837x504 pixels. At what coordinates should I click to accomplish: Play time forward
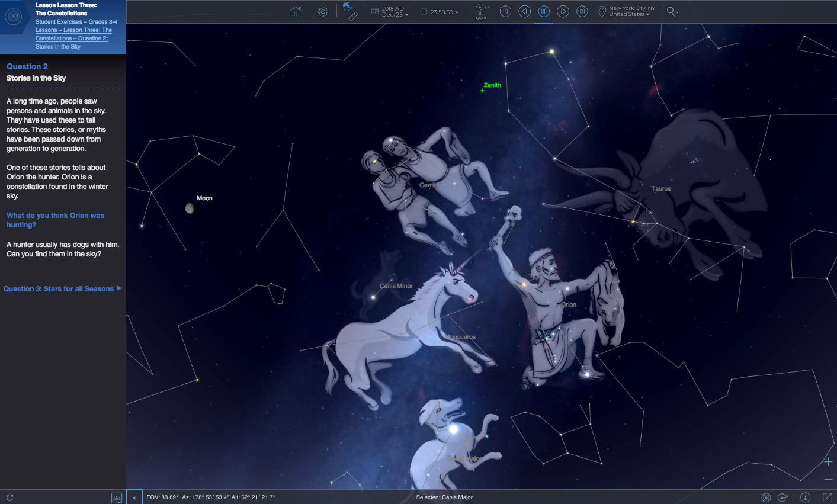563,11
